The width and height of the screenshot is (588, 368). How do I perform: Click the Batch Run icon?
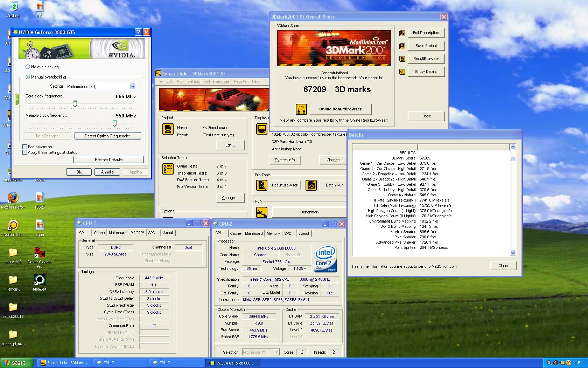coord(311,185)
